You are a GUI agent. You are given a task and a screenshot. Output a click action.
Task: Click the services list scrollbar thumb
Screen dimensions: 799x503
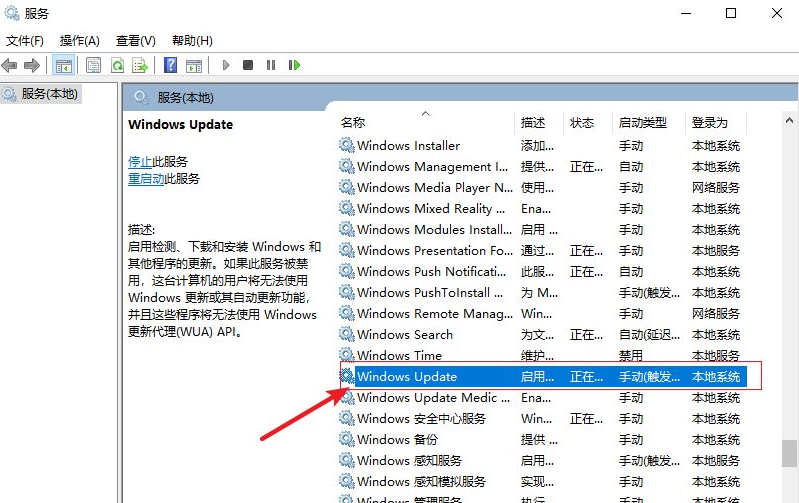[x=789, y=454]
